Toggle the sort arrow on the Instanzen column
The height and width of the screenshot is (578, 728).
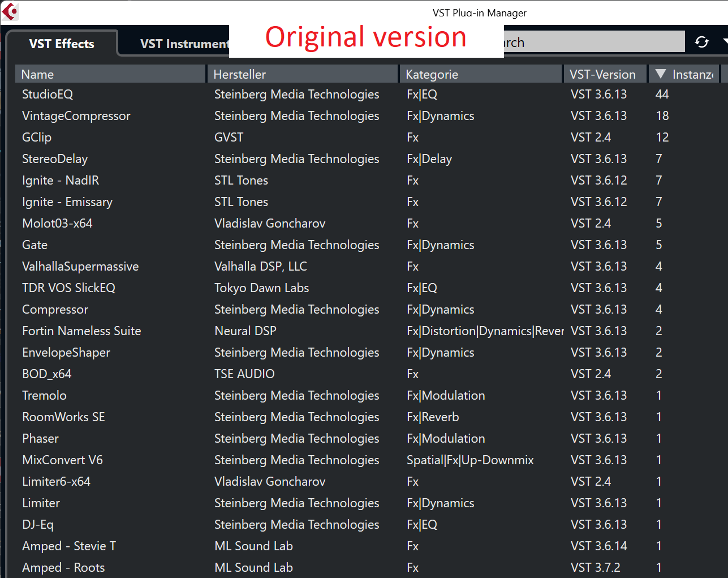(661, 74)
